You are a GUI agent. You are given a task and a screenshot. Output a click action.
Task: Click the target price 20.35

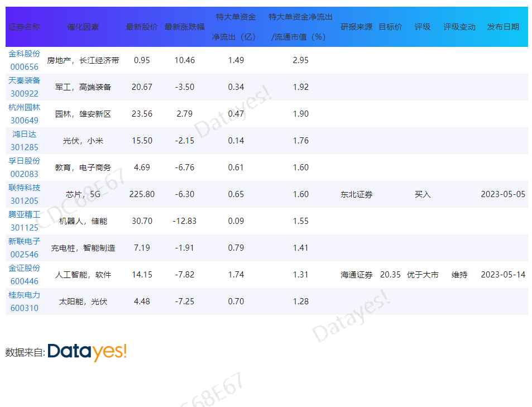(x=391, y=275)
